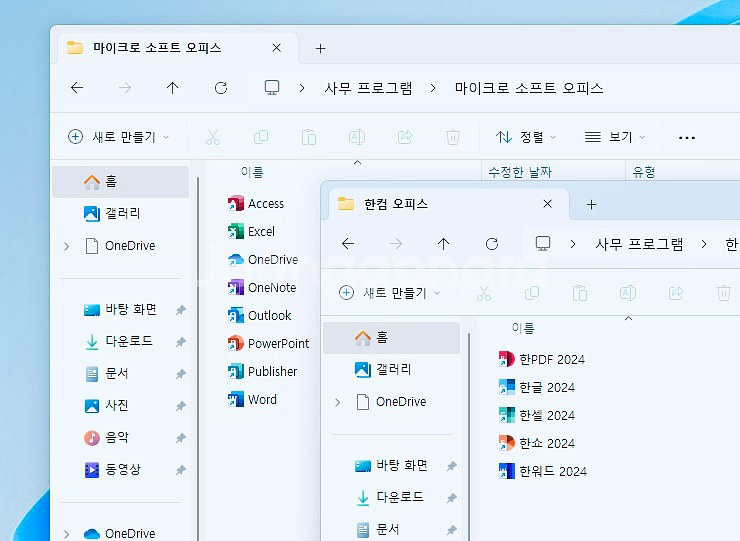Click refresh button in 한컴 오피스 window
Viewport: 740px width, 541px height.
tap(491, 244)
